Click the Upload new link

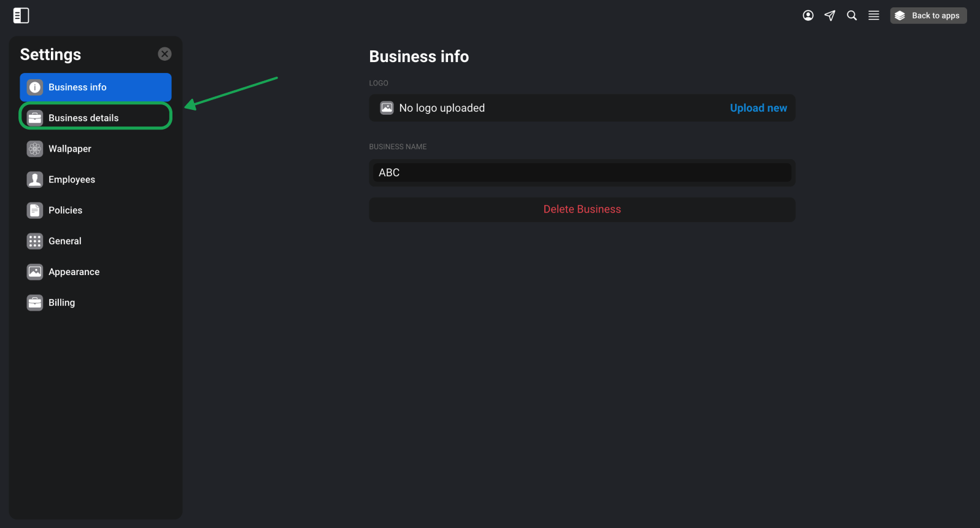tap(758, 108)
